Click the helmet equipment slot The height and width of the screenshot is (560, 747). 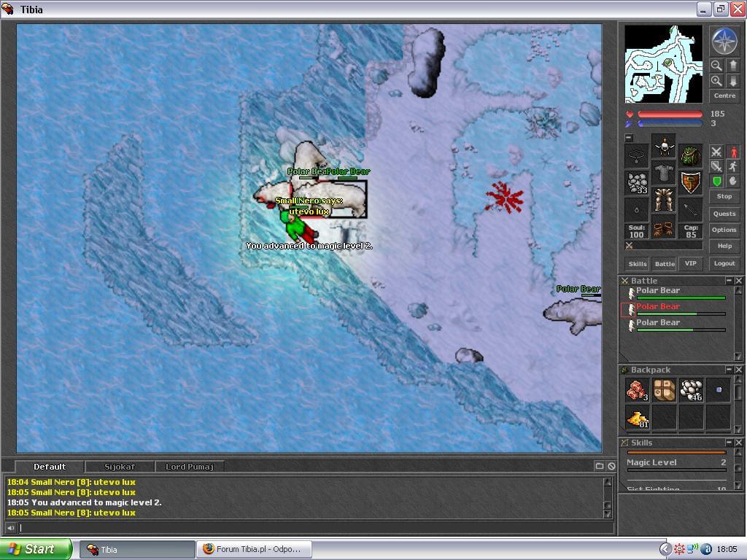pyautogui.click(x=664, y=146)
